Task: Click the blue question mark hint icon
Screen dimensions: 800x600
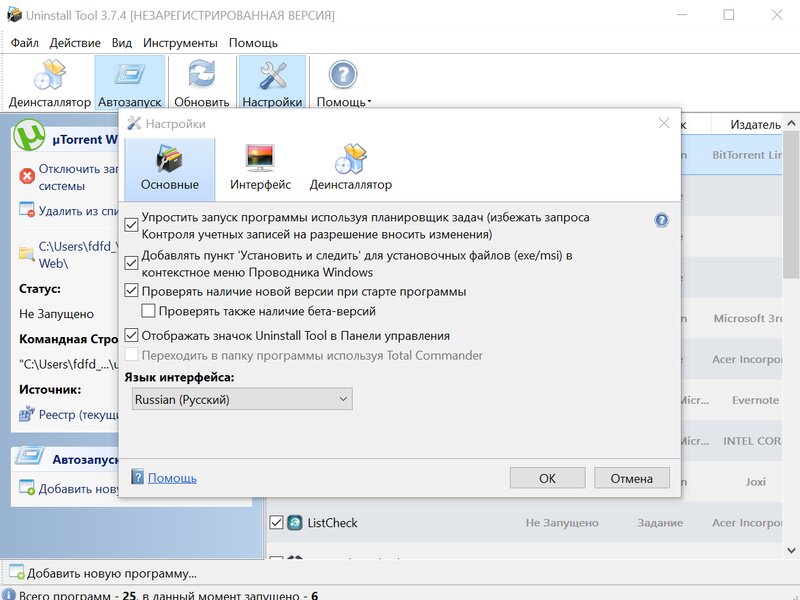Action: pyautogui.click(x=661, y=220)
